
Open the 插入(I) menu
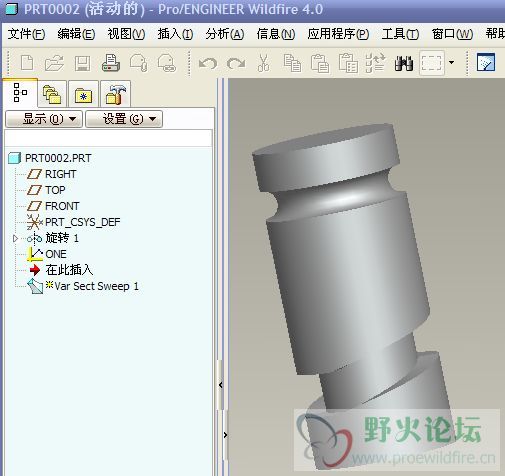tap(175, 34)
